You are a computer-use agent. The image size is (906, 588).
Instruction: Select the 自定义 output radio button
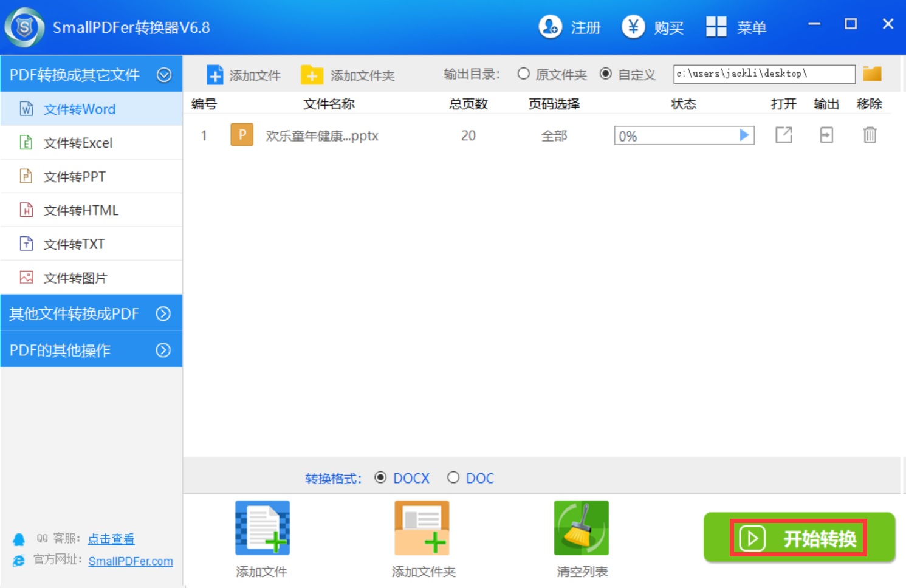coord(606,73)
